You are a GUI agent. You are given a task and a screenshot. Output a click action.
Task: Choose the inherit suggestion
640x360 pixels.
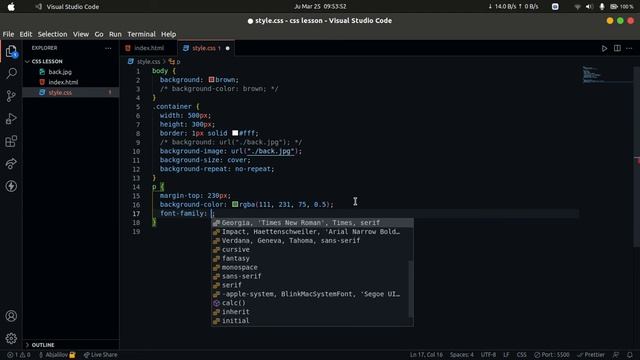click(312, 312)
